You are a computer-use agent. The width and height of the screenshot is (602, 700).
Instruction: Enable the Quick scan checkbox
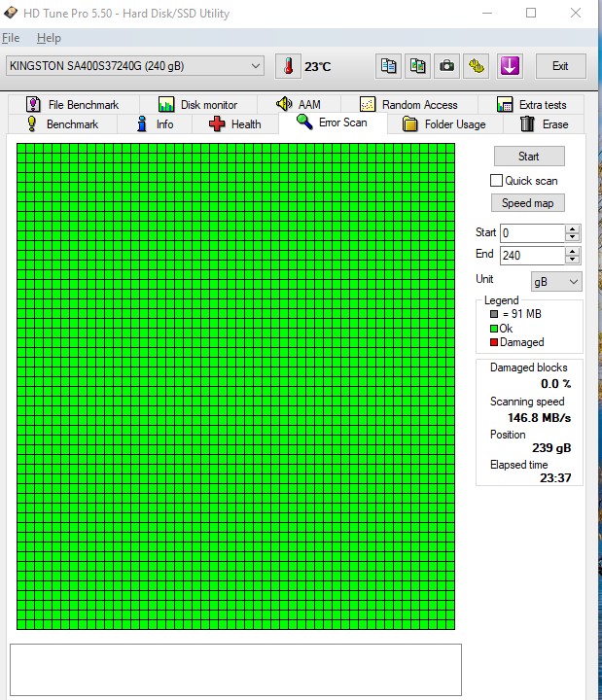point(496,181)
